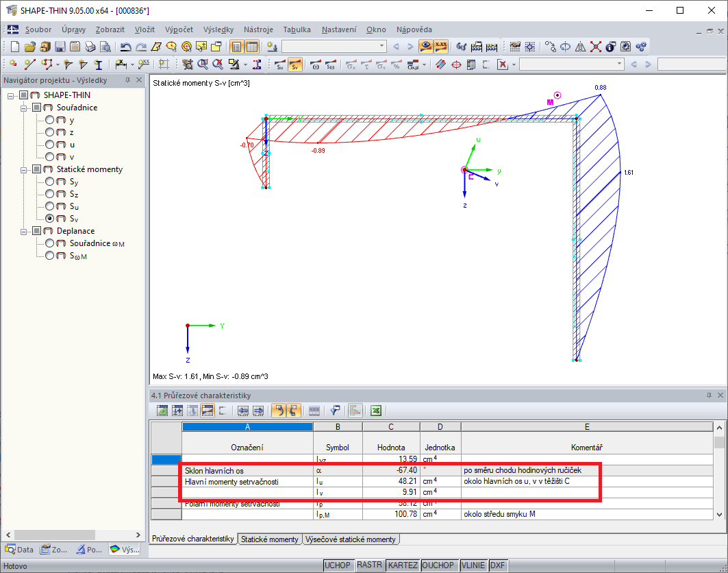Viewport: 728px width, 573px height.
Task: Toggle the RASTR status bar button
Action: click(369, 565)
